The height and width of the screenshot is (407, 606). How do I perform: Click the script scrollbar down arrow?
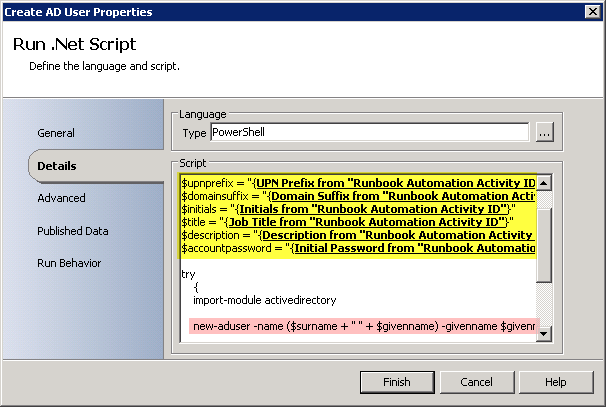pos(544,336)
